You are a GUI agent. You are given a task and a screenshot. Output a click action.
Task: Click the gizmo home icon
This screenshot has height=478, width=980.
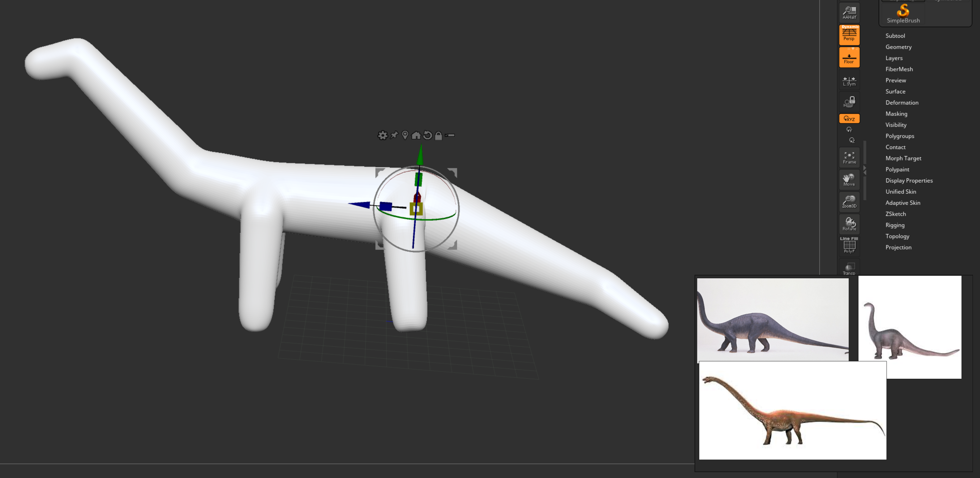pos(416,135)
